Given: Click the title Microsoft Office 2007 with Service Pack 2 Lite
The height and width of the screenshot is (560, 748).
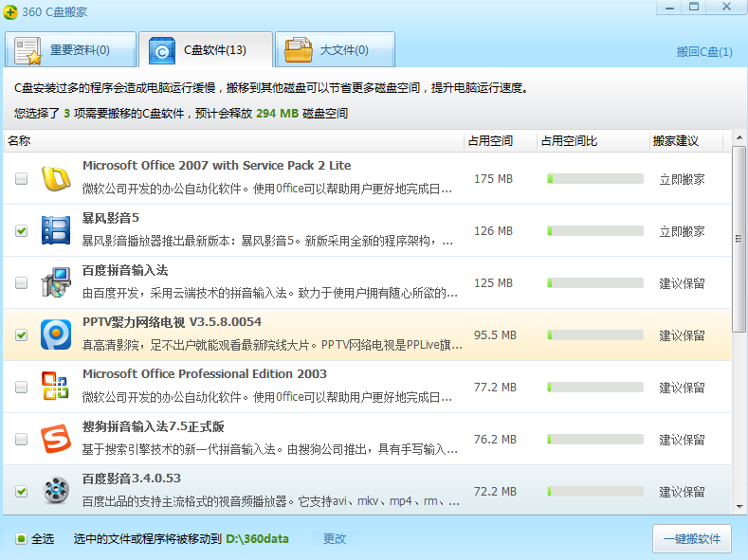Looking at the screenshot, I should pos(216,166).
